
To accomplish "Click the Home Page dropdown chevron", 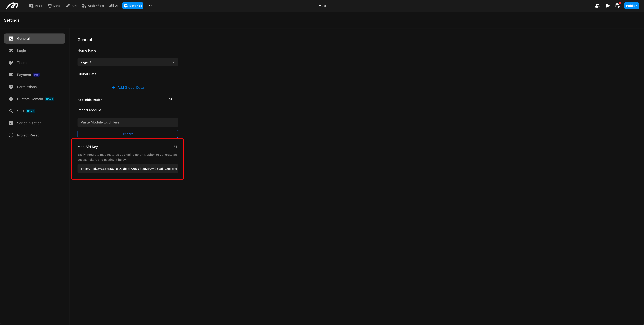I will tap(174, 62).
